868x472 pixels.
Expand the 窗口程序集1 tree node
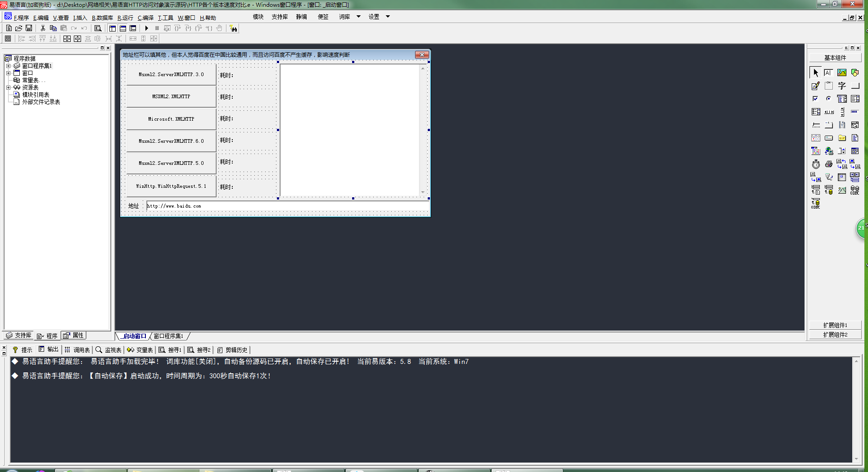[x=8, y=66]
